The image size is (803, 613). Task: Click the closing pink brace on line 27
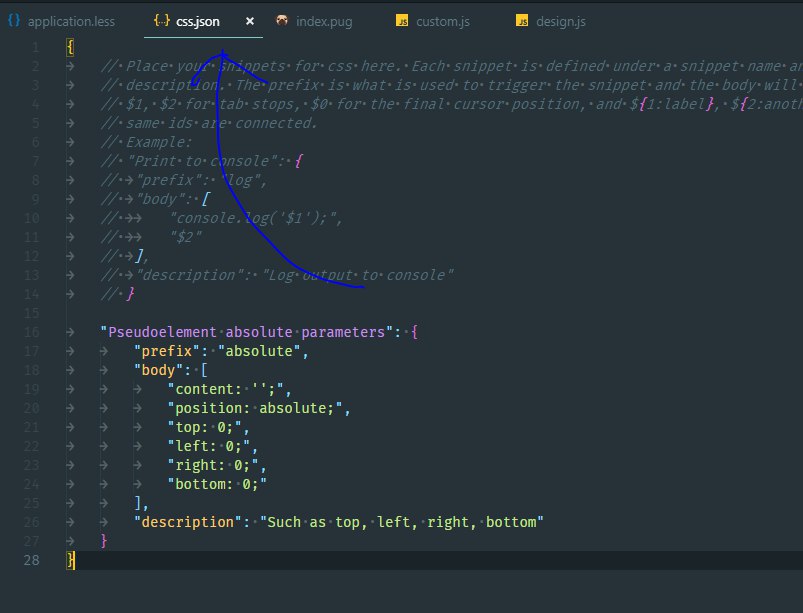tap(104, 541)
